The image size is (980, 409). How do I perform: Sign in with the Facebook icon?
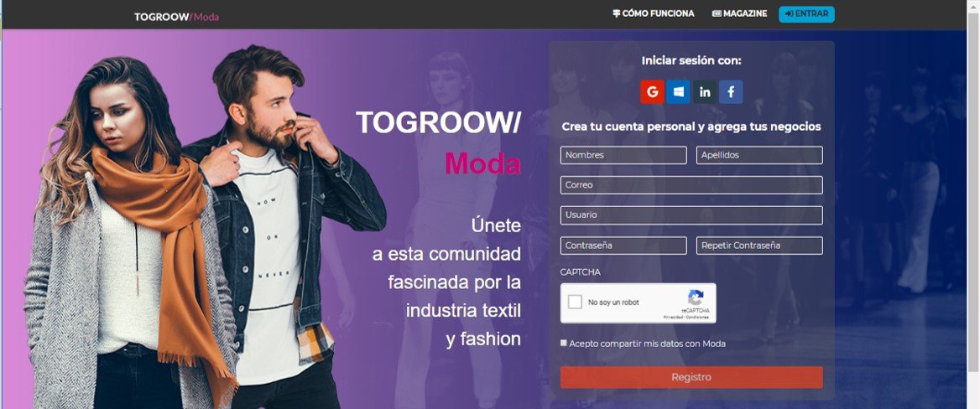731,92
